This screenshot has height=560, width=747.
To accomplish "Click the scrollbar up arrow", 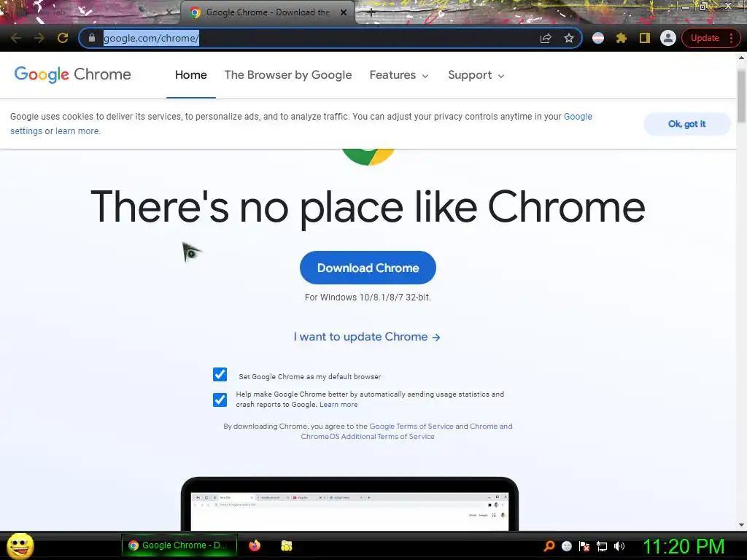I will [741, 57].
